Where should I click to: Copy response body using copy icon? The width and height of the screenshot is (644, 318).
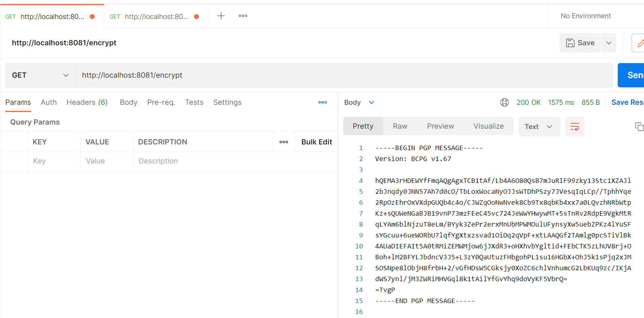click(x=639, y=127)
